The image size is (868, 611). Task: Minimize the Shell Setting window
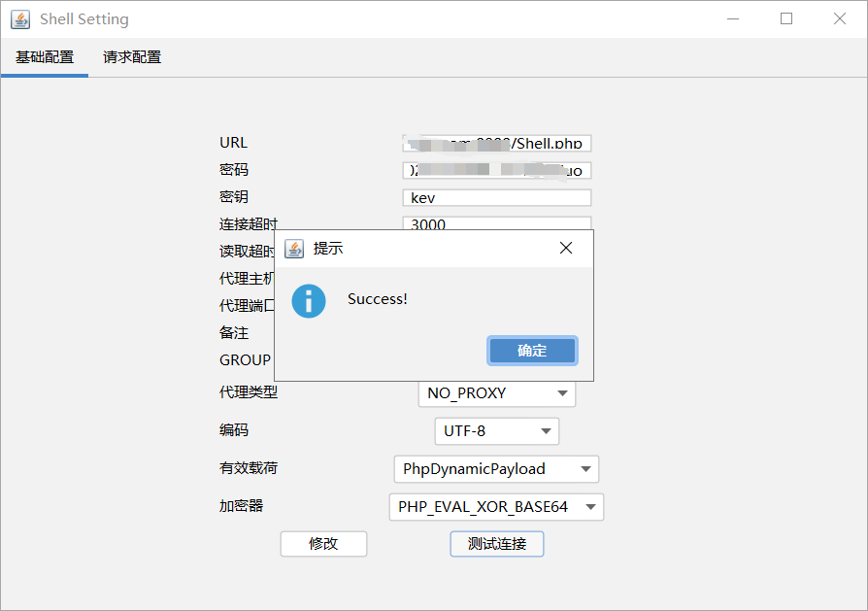733,18
